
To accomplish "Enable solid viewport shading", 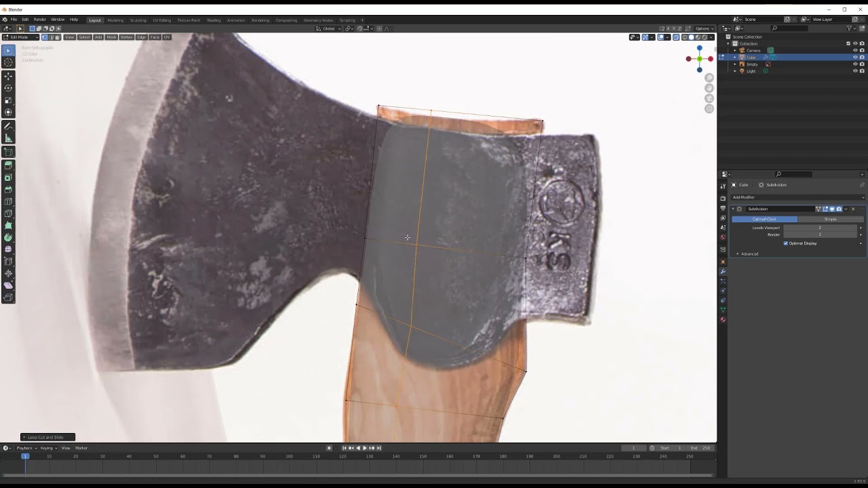I will (x=691, y=37).
